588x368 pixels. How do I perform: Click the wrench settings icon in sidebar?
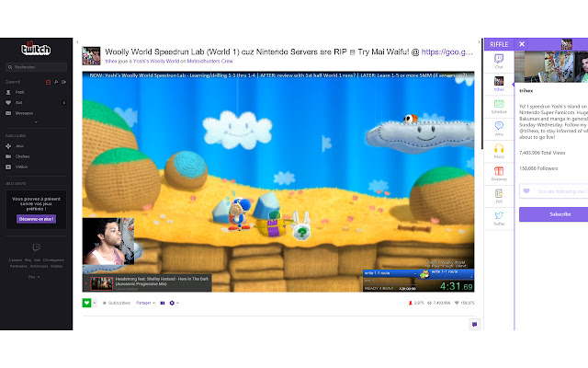[x=56, y=82]
